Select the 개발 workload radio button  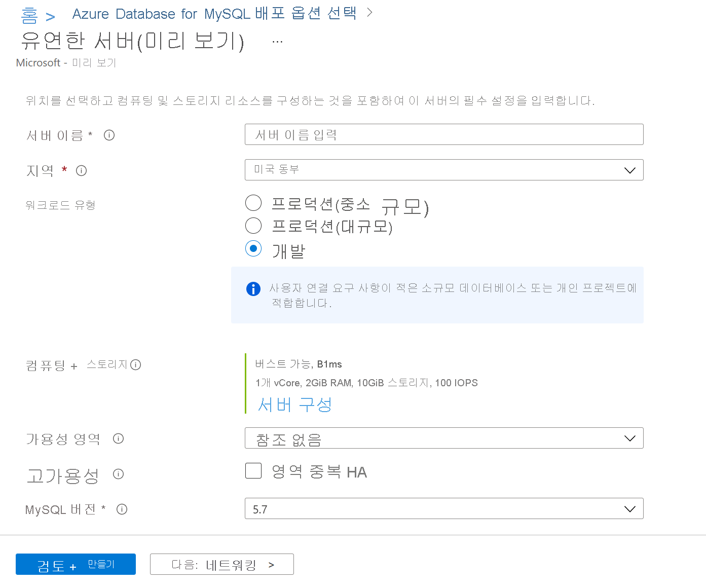[x=253, y=249]
